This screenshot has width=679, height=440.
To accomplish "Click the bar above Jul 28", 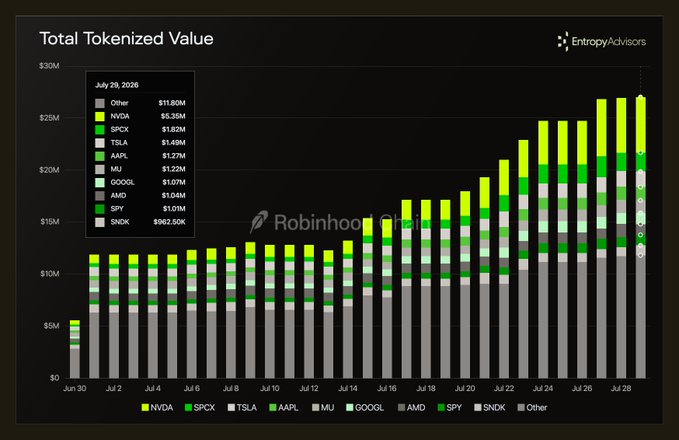I will 621,238.
